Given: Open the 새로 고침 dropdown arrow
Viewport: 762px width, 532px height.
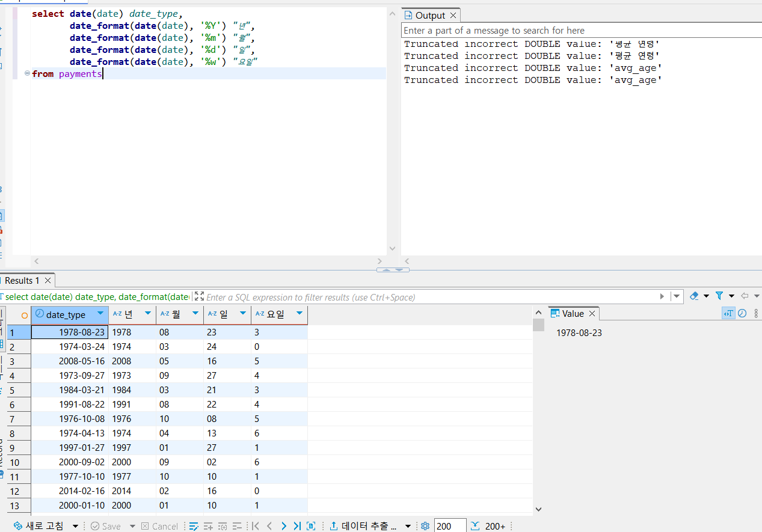Looking at the screenshot, I should 75,526.
